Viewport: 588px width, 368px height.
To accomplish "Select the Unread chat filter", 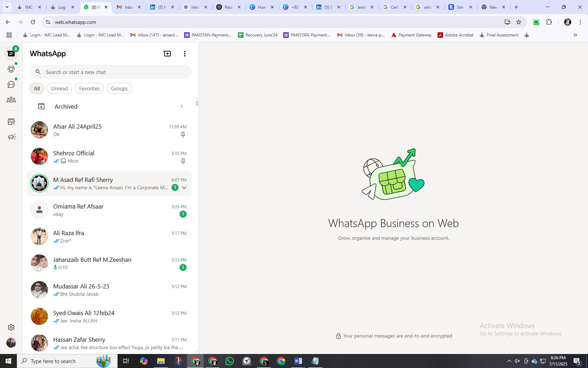I will click(x=59, y=89).
